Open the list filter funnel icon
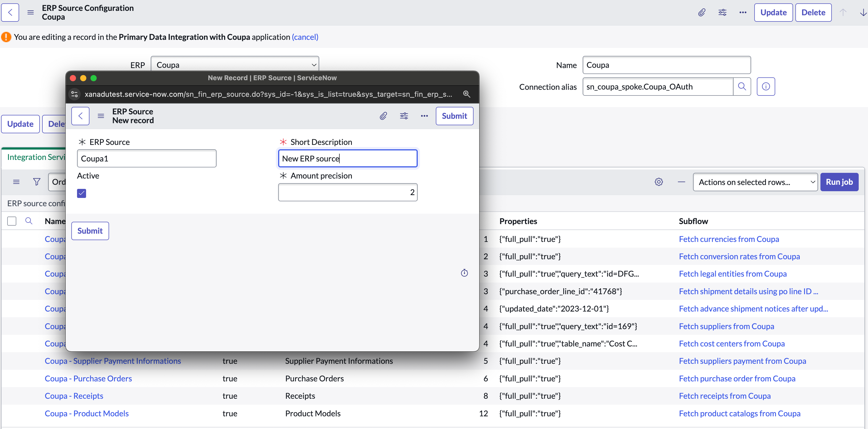The image size is (868, 429). coord(36,182)
